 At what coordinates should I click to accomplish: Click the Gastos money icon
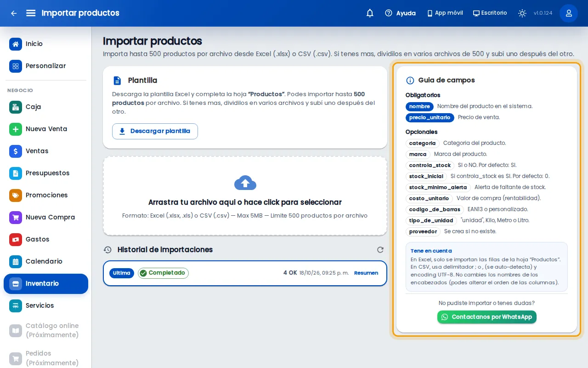tap(16, 240)
